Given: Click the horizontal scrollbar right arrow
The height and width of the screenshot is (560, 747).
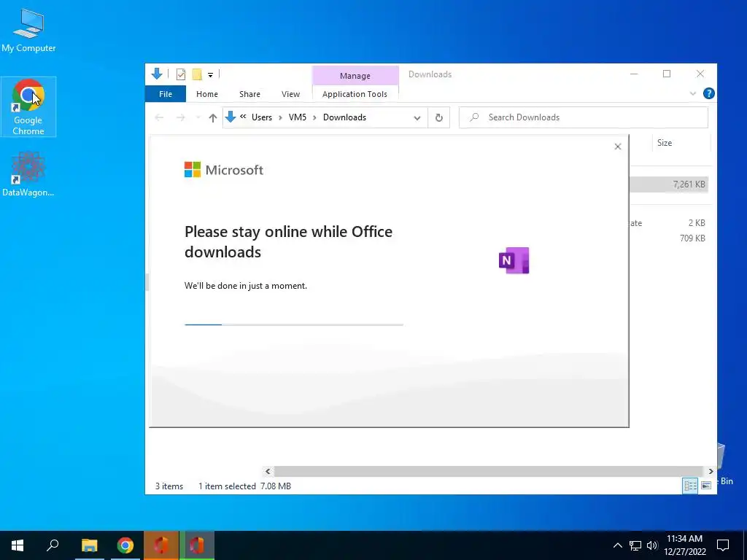Looking at the screenshot, I should 711,471.
